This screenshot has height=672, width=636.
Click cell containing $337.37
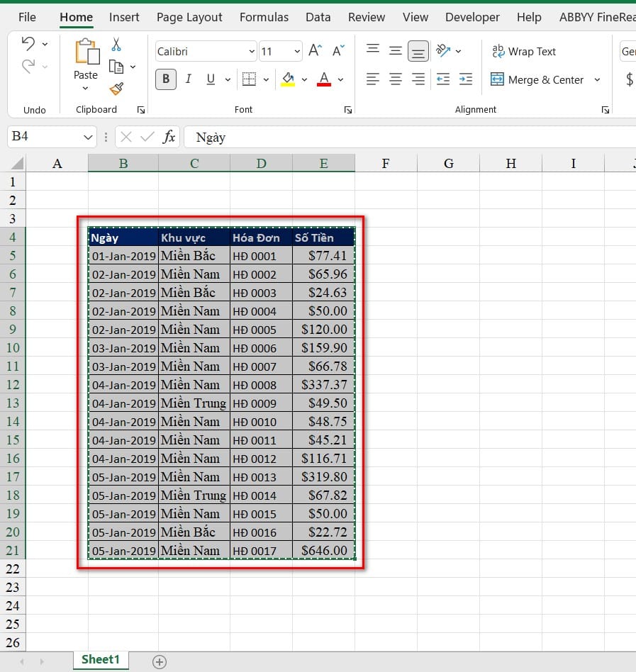pyautogui.click(x=323, y=384)
